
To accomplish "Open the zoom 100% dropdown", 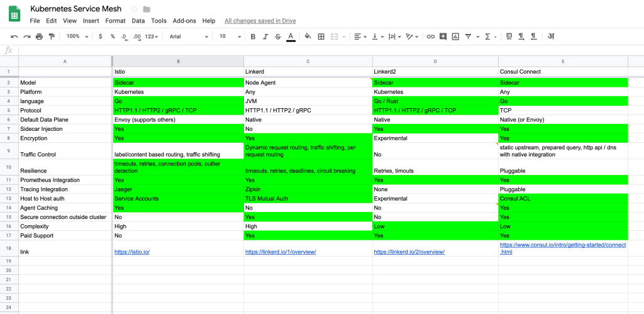I will 77,36.
